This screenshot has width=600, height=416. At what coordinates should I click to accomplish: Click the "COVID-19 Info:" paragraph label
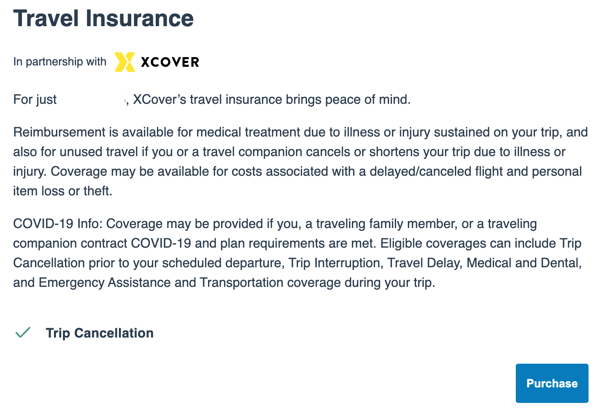click(58, 223)
